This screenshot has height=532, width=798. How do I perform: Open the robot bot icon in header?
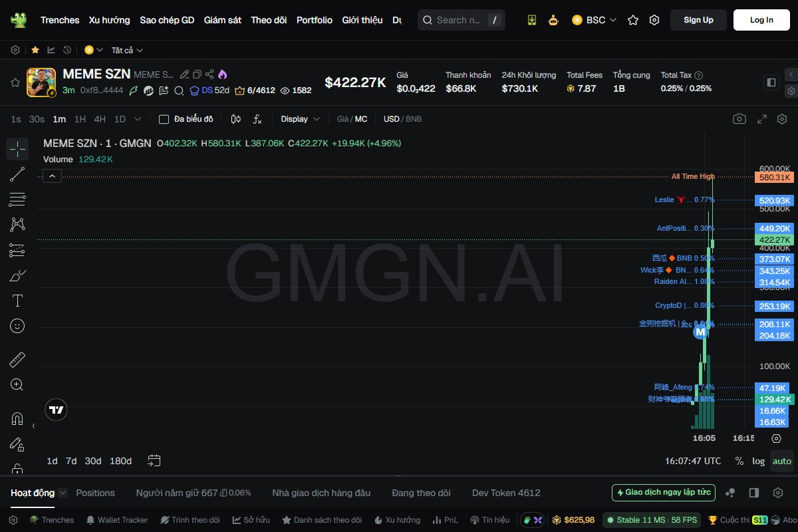point(553,20)
